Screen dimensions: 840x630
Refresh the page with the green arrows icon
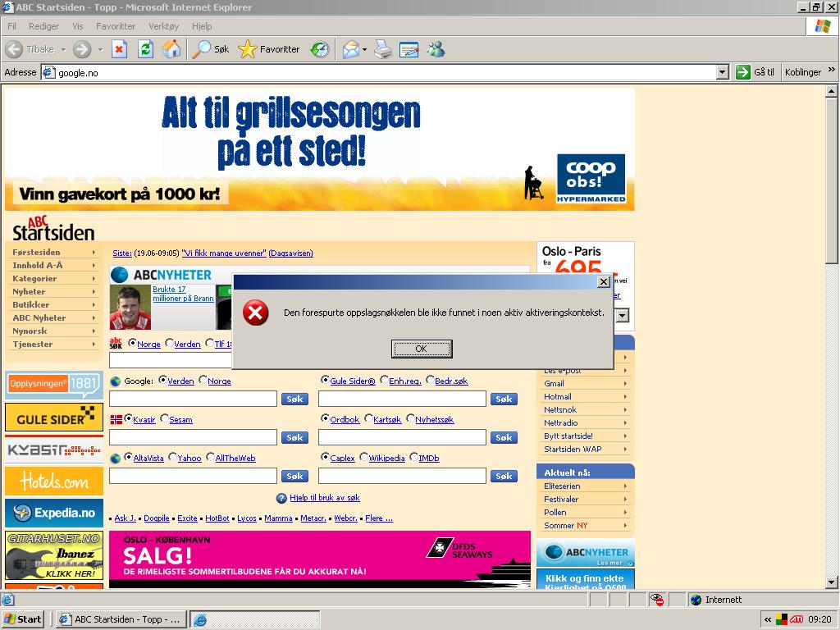[x=145, y=49]
